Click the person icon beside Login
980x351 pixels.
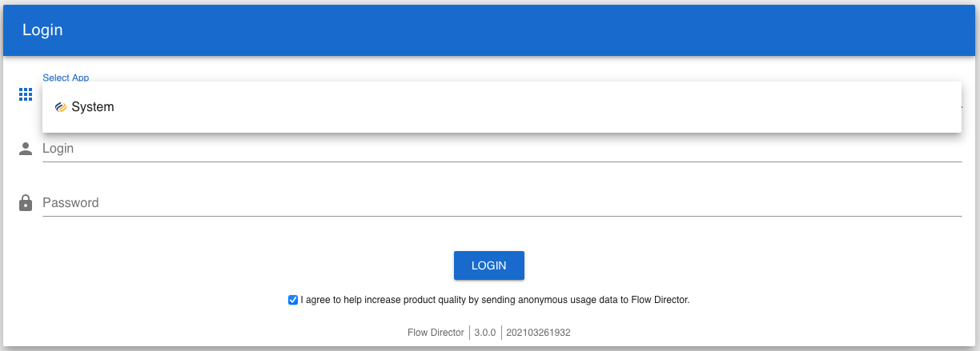point(26,149)
